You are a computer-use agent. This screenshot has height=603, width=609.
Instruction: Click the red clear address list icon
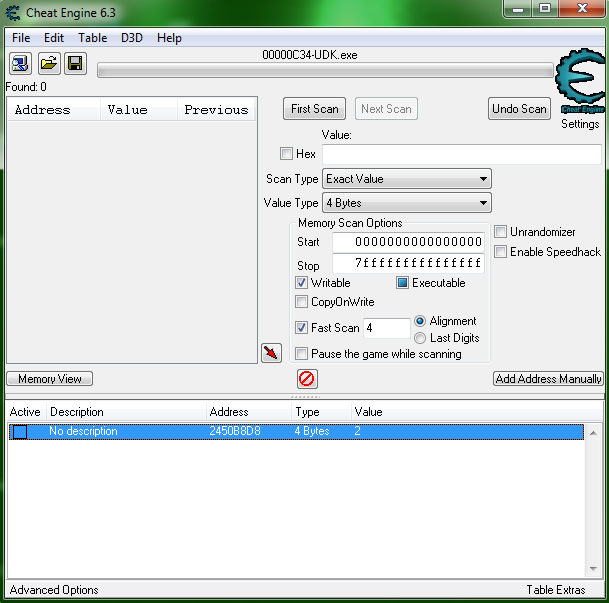pos(307,379)
